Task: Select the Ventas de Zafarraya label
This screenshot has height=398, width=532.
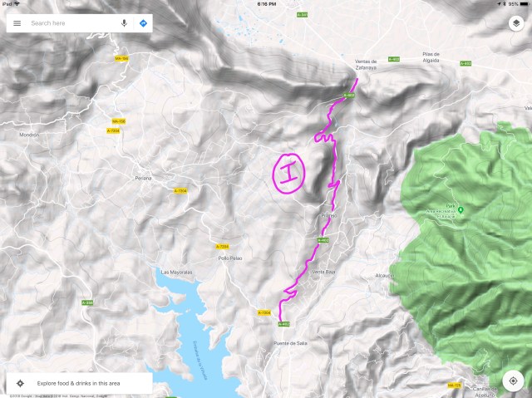Action: tap(366, 65)
